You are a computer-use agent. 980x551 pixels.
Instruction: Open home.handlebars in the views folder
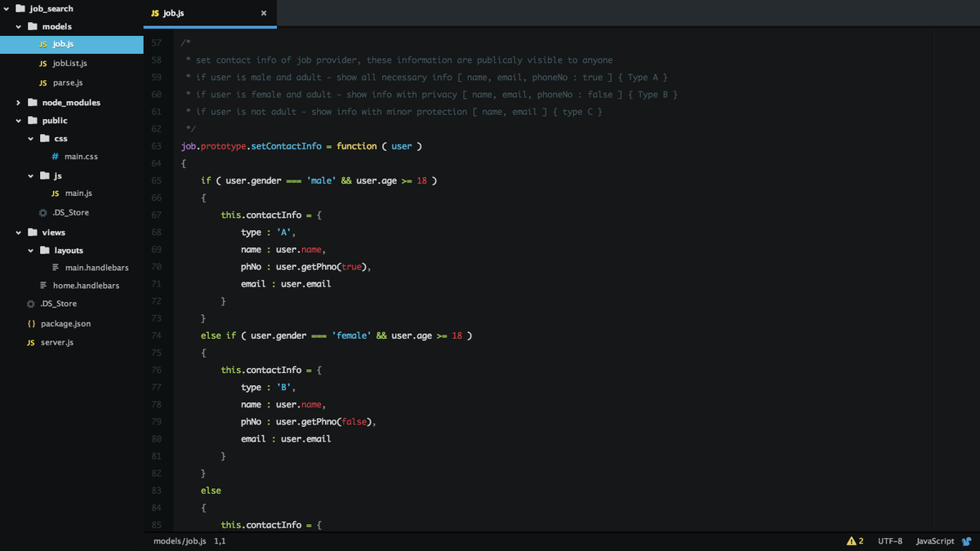[x=87, y=286]
